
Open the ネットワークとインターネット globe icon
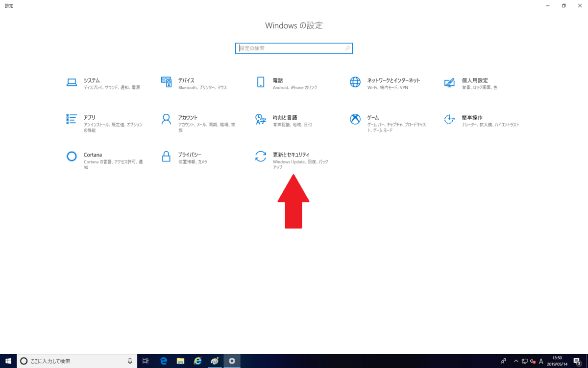355,82
